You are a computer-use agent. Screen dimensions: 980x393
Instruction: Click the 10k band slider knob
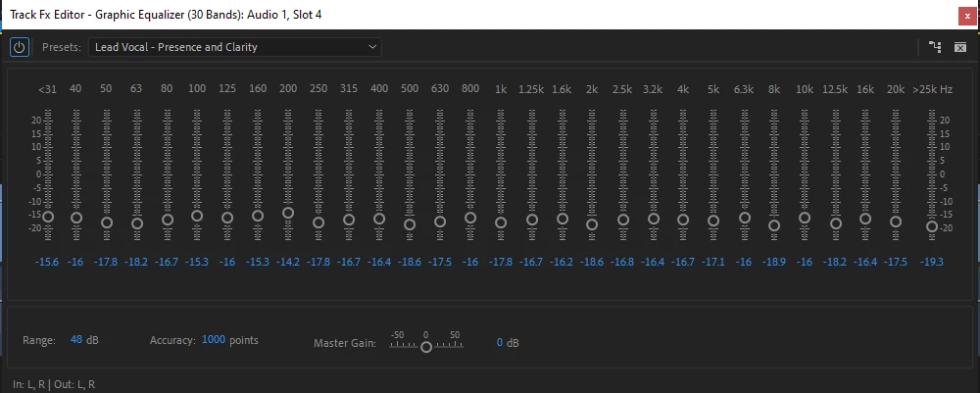(x=805, y=218)
